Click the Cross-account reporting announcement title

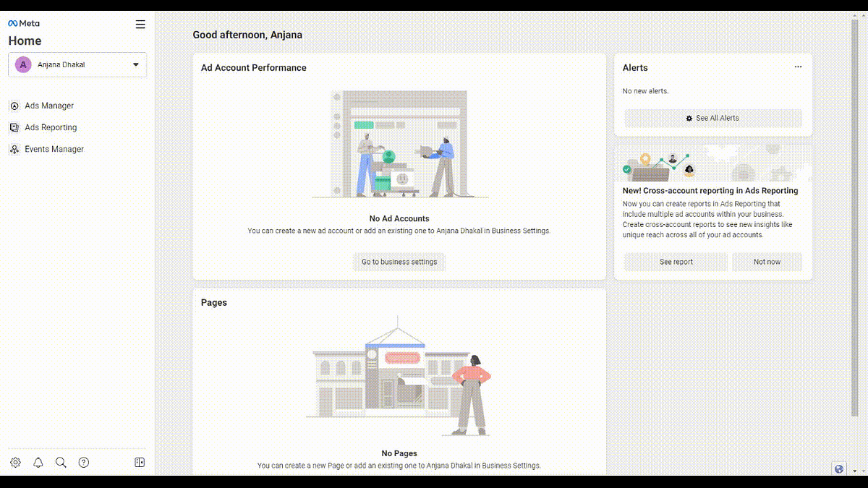tap(710, 191)
